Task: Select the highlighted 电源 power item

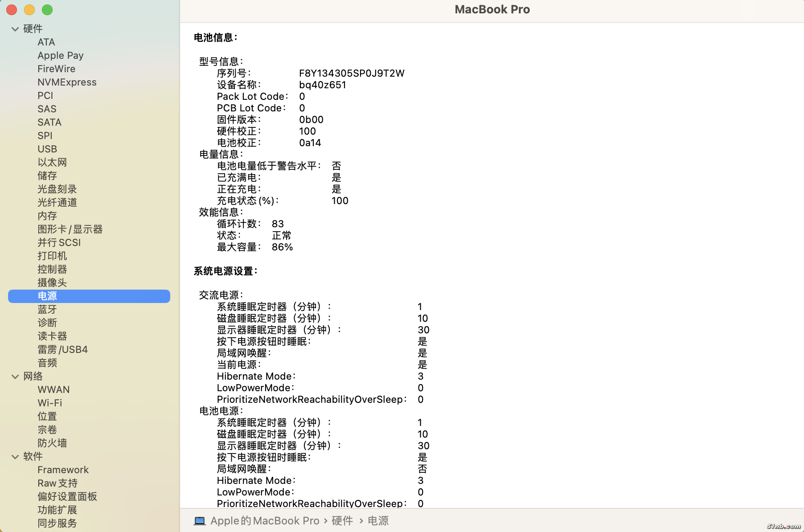Action: (x=47, y=296)
